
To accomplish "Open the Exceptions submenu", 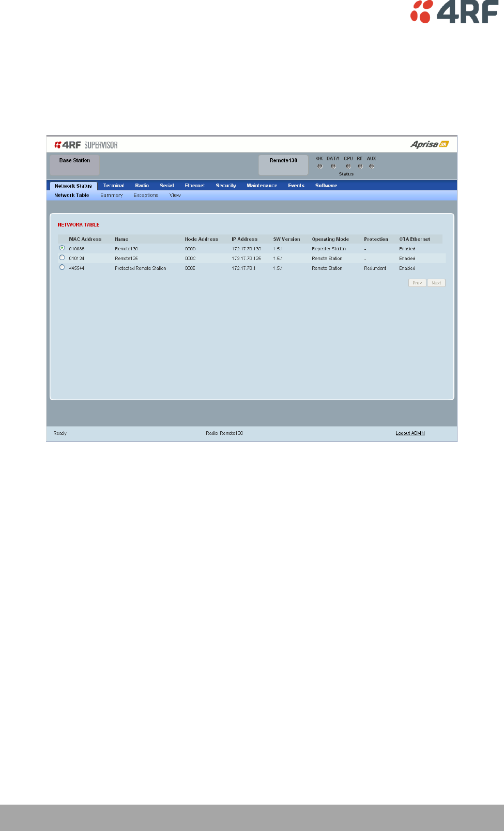I will (146, 195).
